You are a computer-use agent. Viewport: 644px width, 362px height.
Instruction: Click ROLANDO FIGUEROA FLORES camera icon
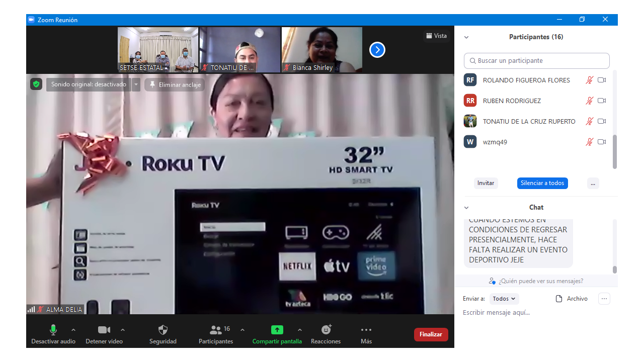click(602, 80)
